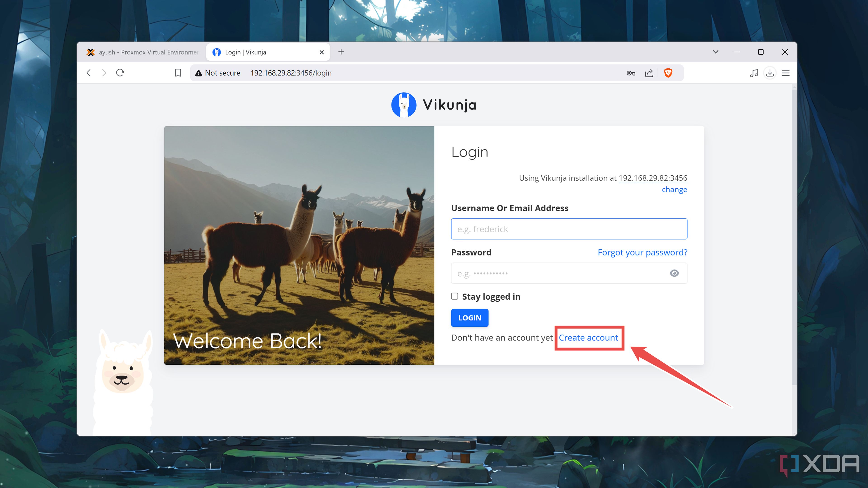
Task: Click the share this page icon
Action: point(649,73)
